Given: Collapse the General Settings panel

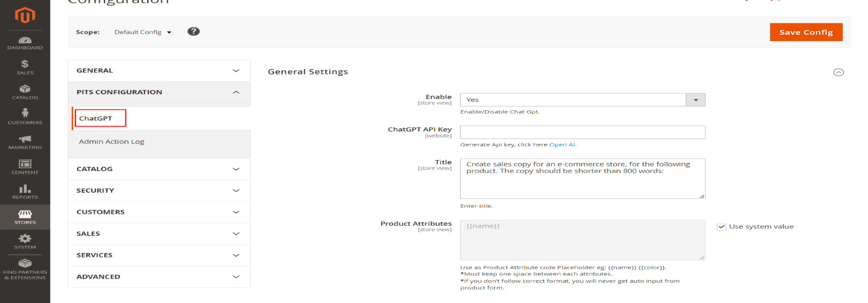Looking at the screenshot, I should [x=838, y=72].
